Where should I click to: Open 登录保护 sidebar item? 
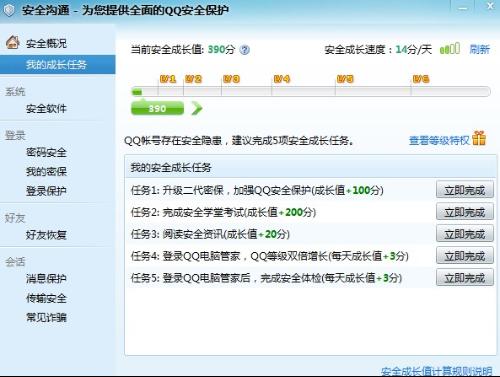coord(46,191)
